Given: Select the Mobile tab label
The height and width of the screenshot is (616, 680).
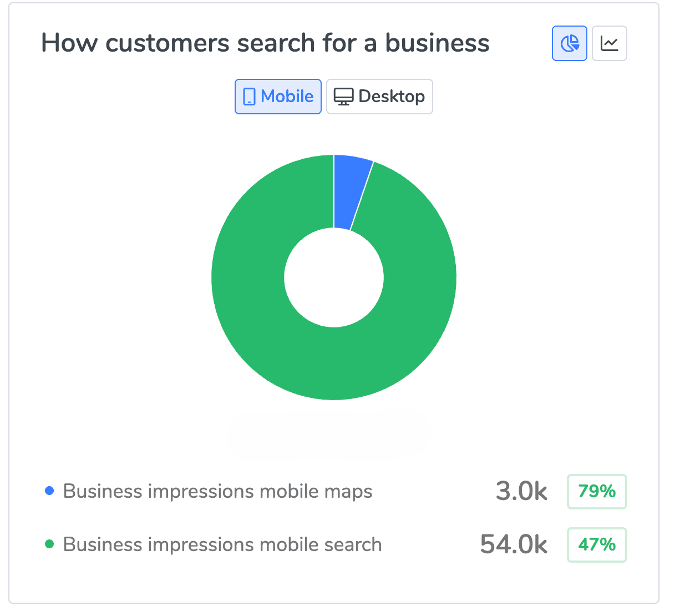Looking at the screenshot, I should click(287, 97).
